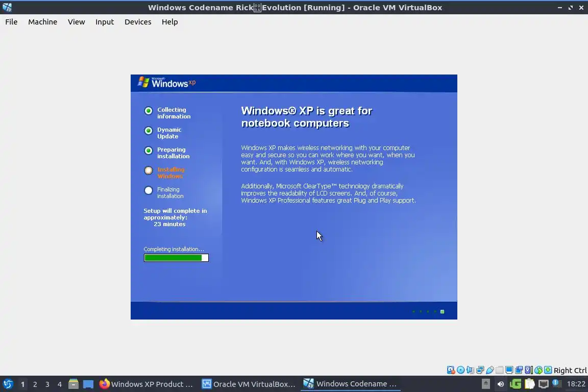Click the keyboard capture arrow icon

(548, 370)
